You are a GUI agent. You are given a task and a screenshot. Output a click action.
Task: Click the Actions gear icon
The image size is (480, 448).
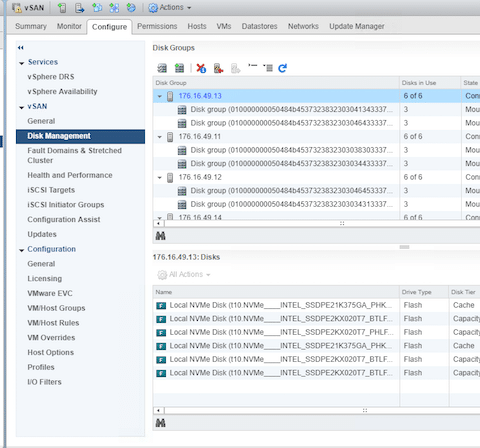153,8
